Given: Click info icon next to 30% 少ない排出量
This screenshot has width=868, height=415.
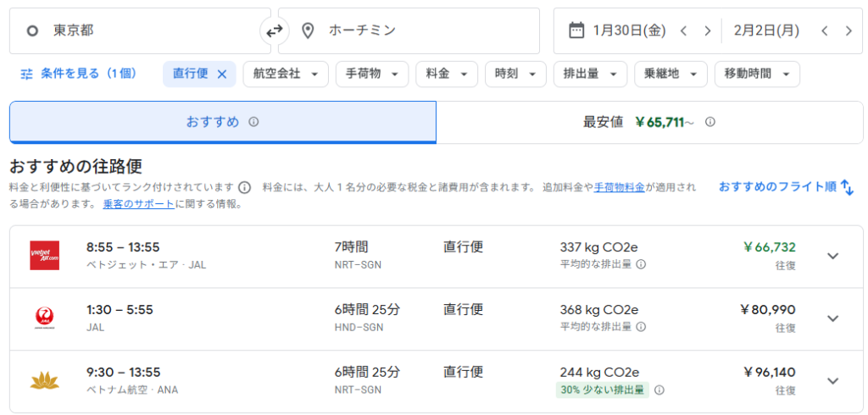Looking at the screenshot, I should pos(659,390).
